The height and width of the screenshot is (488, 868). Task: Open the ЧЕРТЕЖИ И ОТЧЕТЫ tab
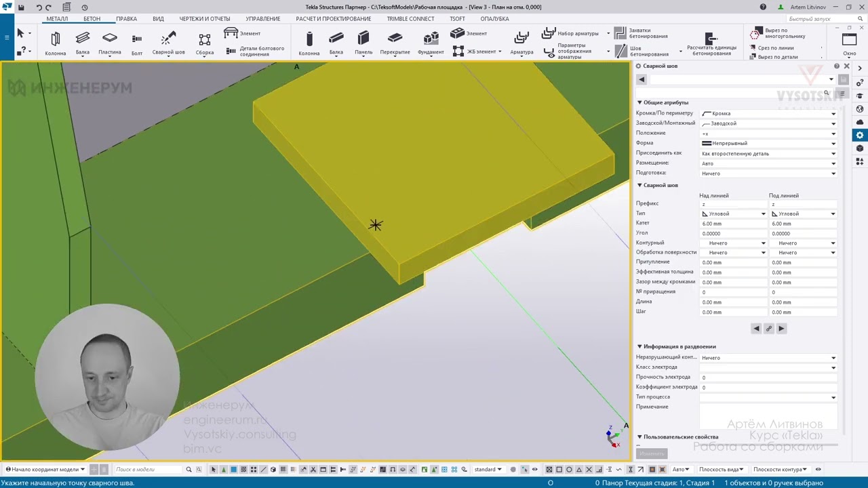[205, 19]
